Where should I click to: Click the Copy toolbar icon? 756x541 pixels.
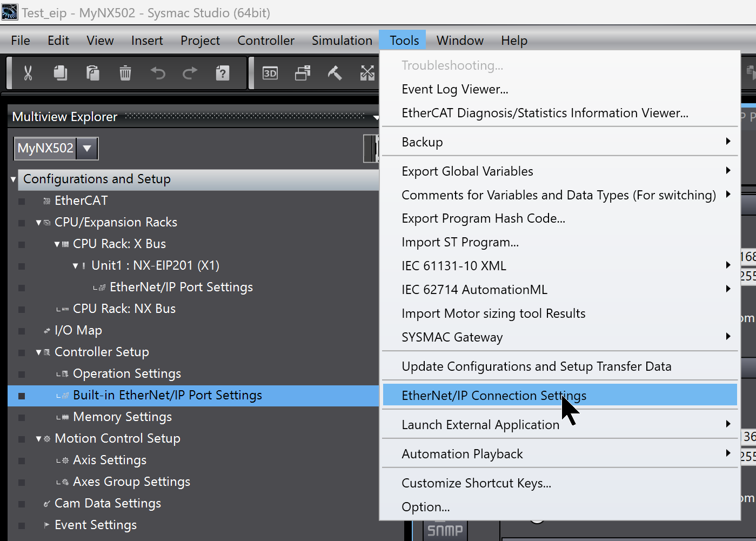(x=61, y=73)
